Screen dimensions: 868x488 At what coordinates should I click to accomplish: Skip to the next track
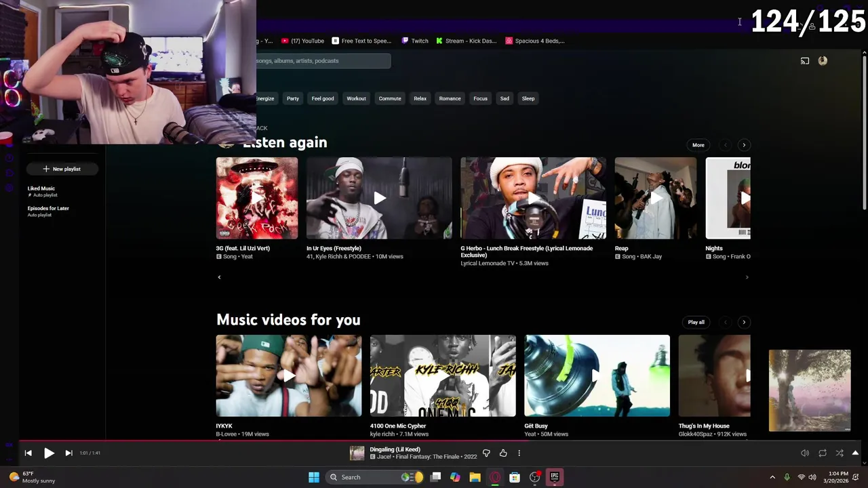tap(68, 453)
